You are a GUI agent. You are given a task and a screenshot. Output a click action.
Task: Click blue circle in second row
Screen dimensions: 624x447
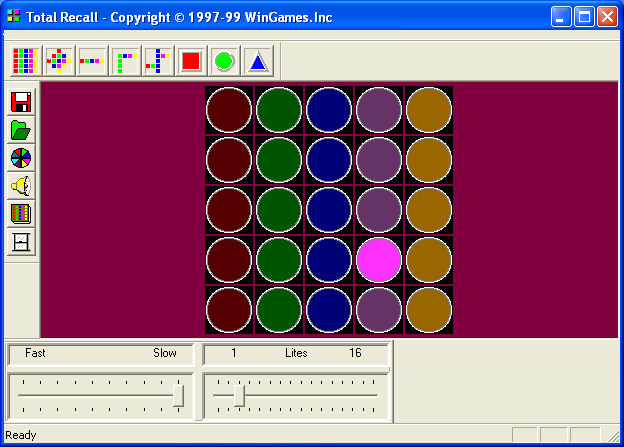pos(329,160)
